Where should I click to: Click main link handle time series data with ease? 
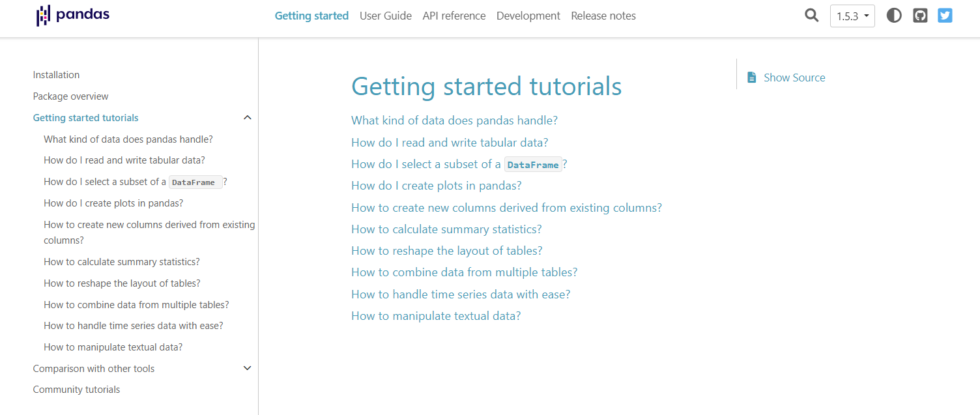point(461,294)
